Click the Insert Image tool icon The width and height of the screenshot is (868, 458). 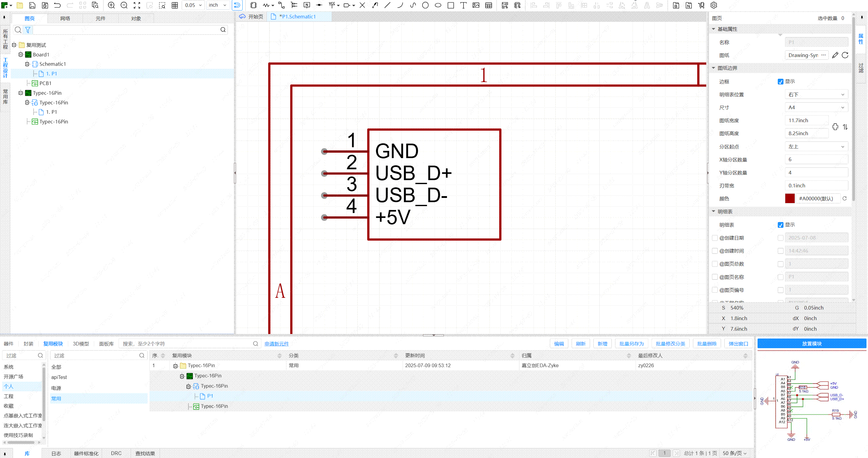tap(476, 5)
